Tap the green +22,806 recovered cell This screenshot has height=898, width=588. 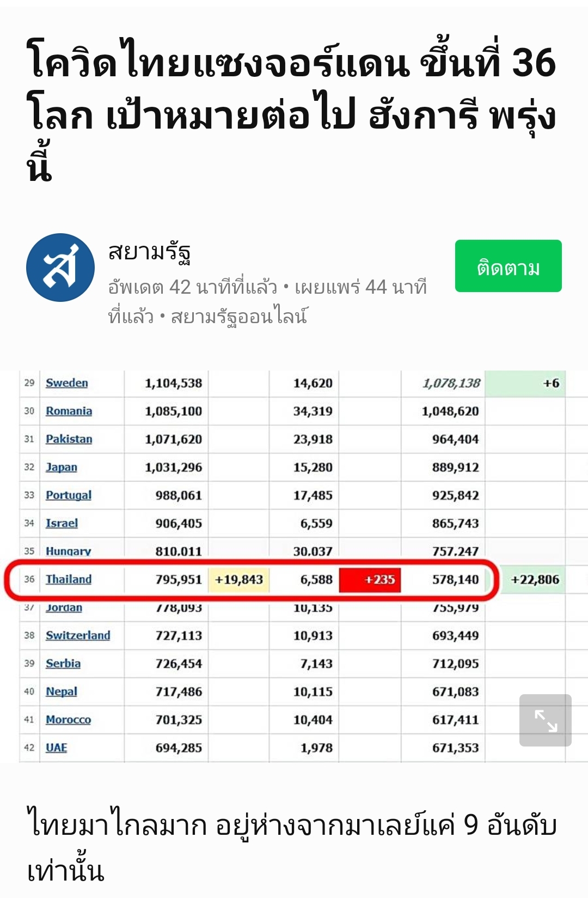pos(534,579)
